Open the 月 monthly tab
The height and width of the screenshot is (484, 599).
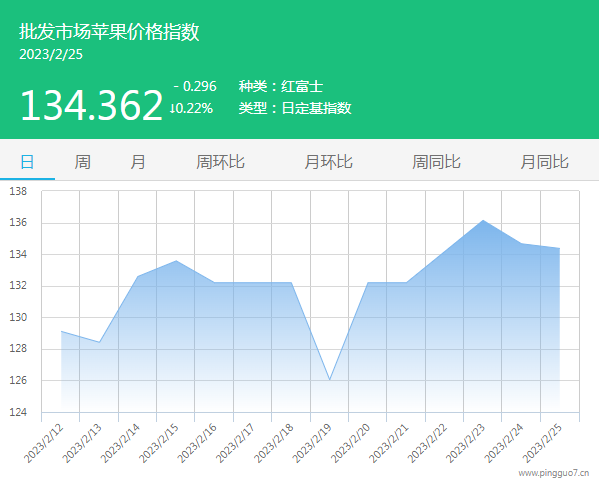[x=138, y=162]
